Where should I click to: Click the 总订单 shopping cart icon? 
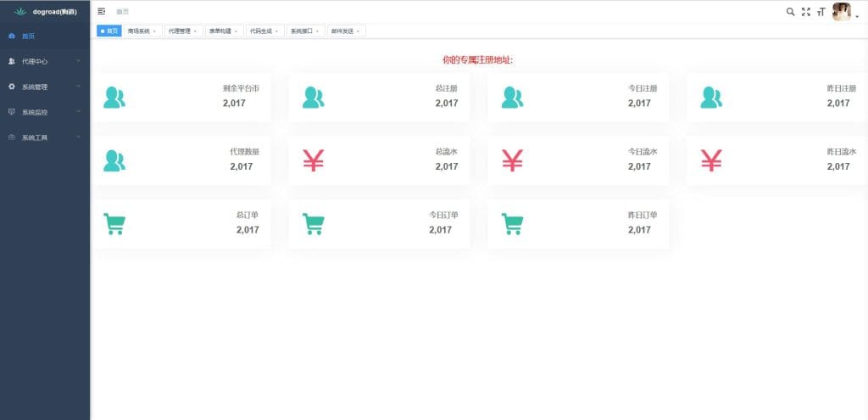tap(114, 224)
